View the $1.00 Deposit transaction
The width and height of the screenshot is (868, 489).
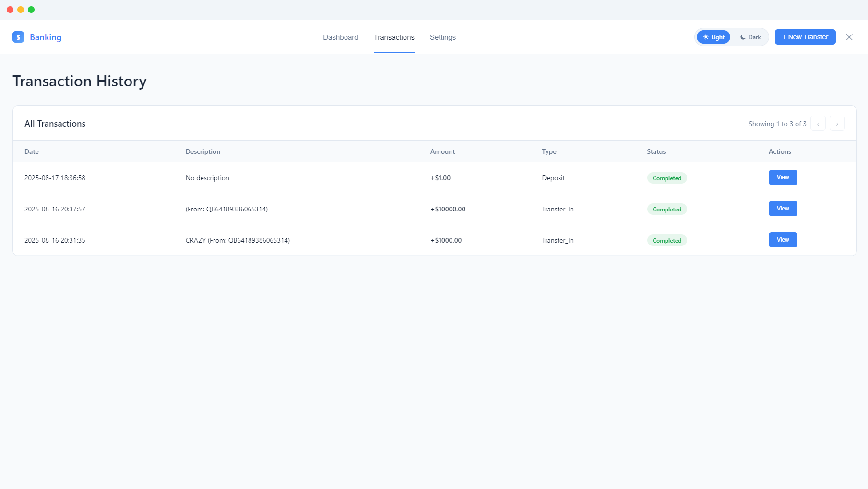(783, 177)
